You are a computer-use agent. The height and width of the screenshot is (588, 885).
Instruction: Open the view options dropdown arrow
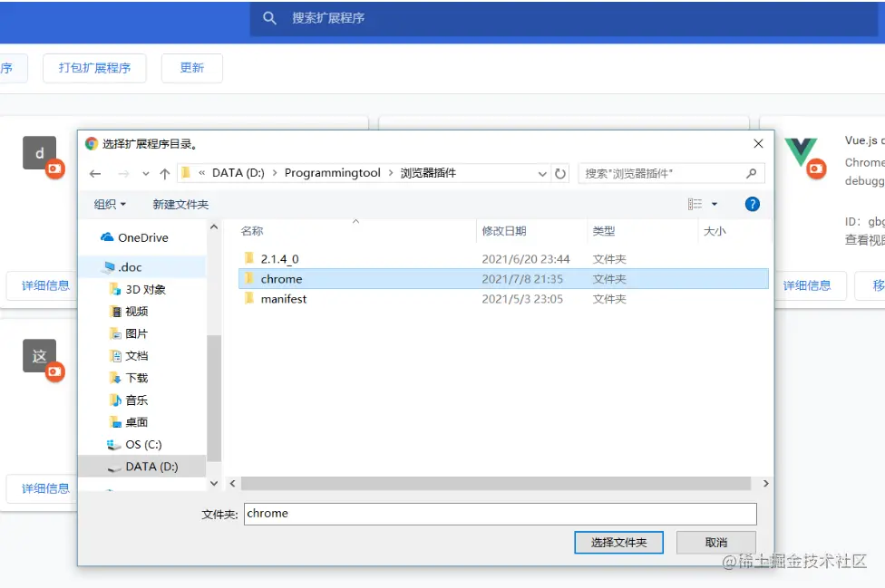pos(715,204)
